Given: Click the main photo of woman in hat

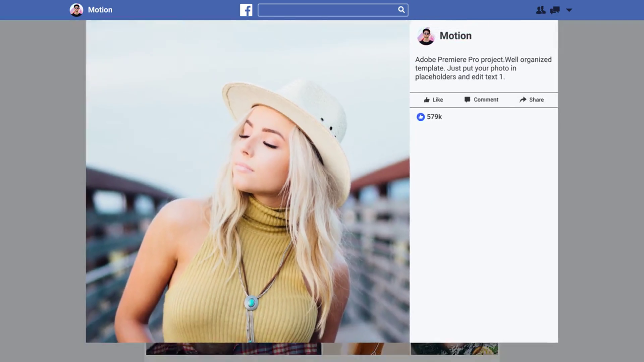Looking at the screenshot, I should coord(248,181).
